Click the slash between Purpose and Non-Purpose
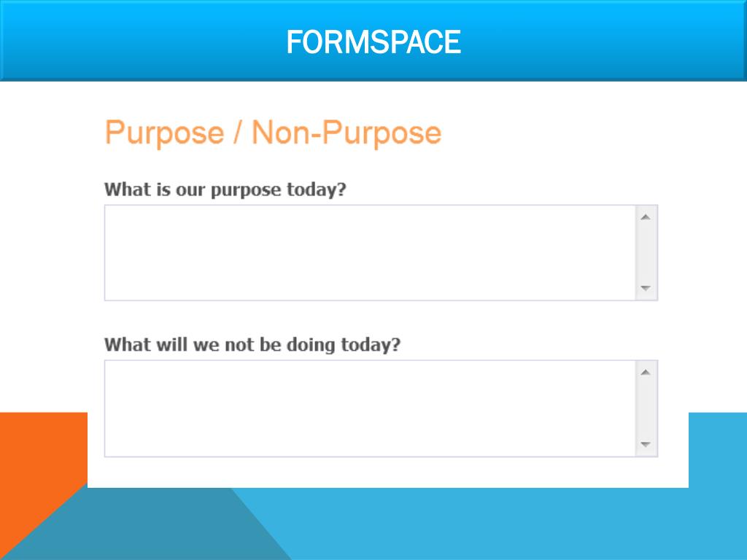Screen dimensions: 747x560 click(238, 133)
